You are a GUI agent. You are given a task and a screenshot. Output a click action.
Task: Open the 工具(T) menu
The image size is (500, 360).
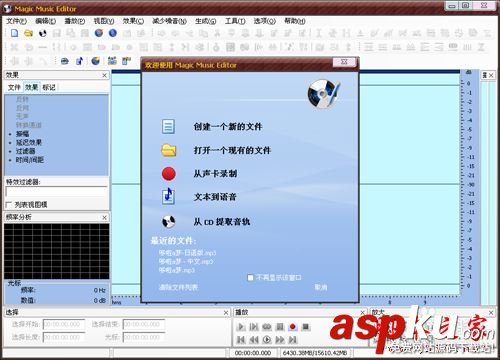click(235, 21)
